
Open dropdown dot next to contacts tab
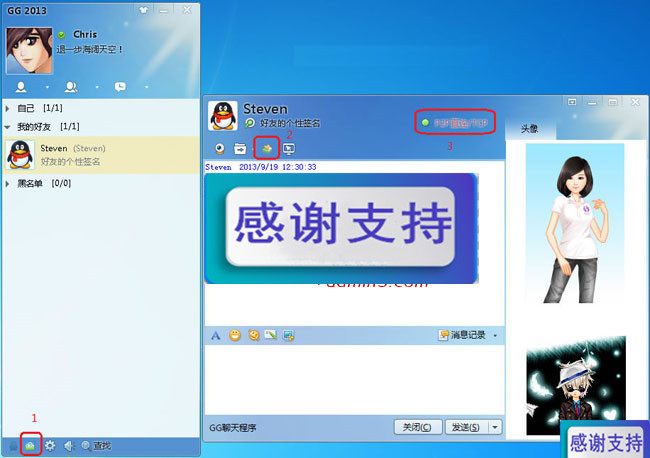coord(47,87)
